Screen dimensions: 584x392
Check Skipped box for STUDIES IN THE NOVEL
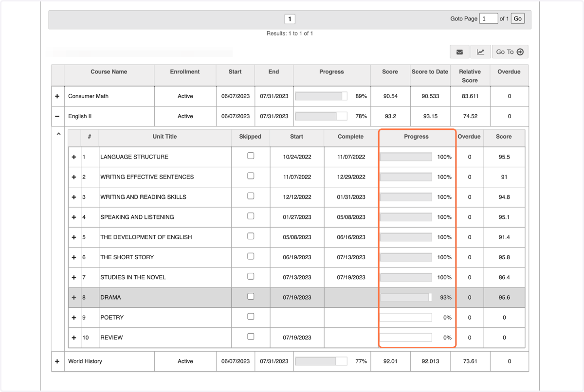click(251, 276)
